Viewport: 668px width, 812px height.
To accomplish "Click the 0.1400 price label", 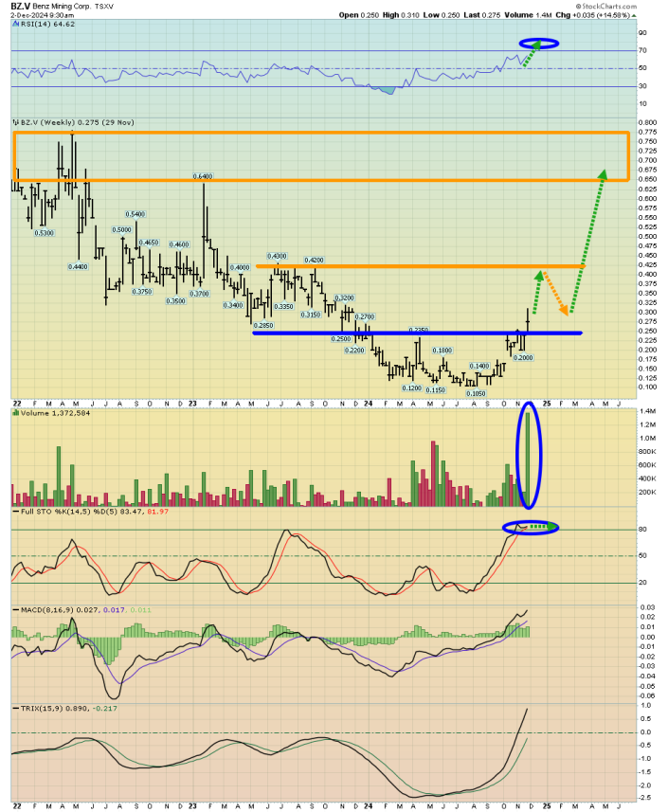I will (x=479, y=366).
